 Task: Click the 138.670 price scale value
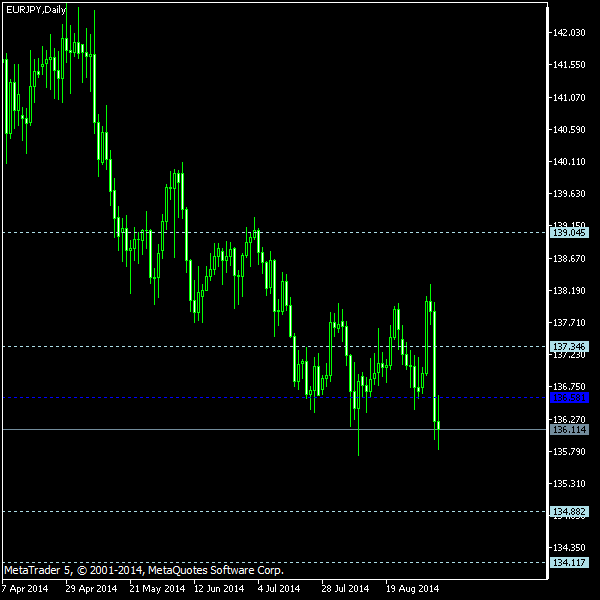pos(569,259)
